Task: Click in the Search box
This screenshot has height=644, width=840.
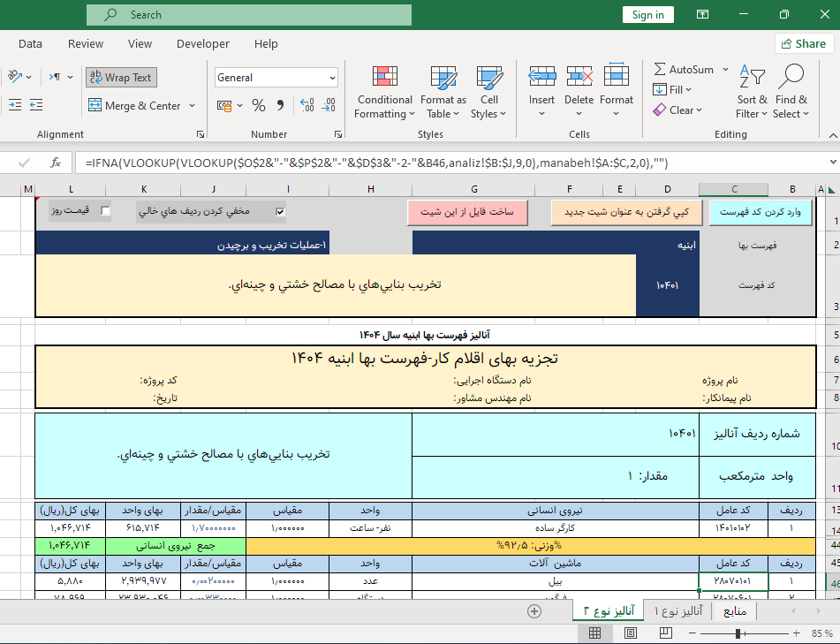Action: coord(249,14)
